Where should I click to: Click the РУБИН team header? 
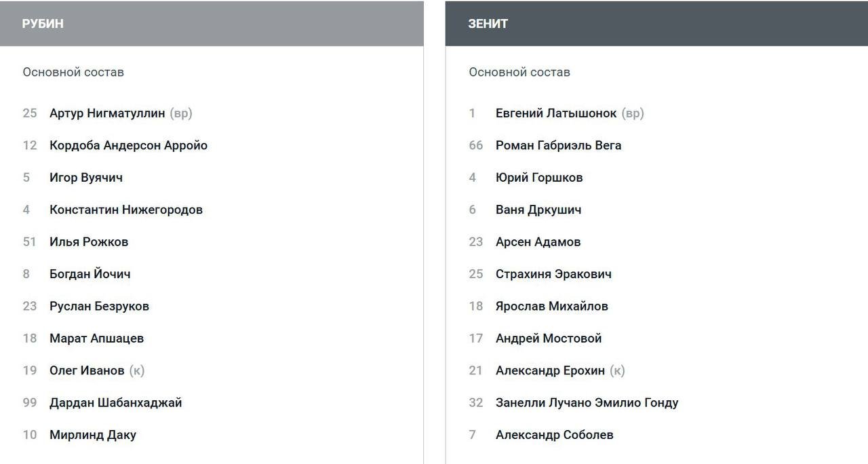(43, 24)
